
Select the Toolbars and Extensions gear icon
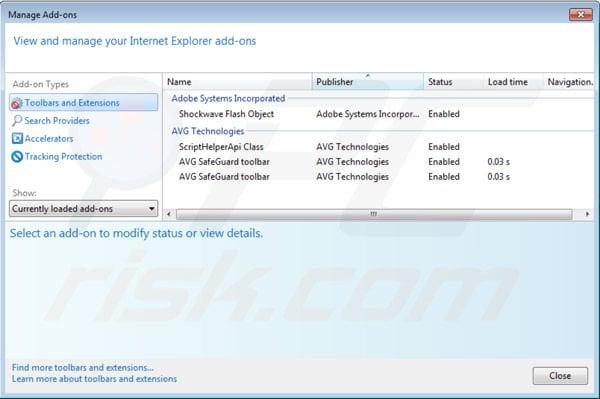pos(17,103)
